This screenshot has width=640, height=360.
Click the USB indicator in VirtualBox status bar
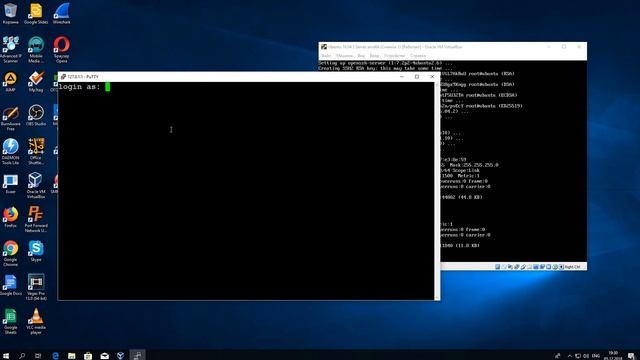tap(523, 267)
